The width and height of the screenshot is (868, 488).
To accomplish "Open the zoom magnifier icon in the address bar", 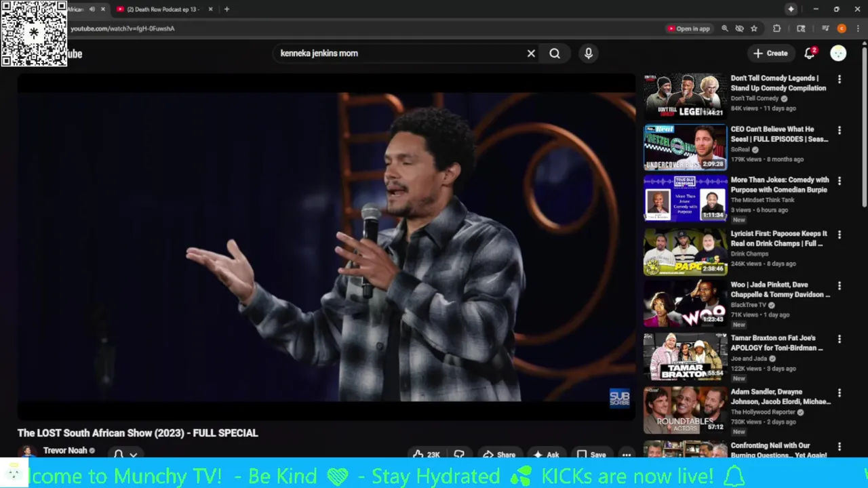I will [x=725, y=28].
